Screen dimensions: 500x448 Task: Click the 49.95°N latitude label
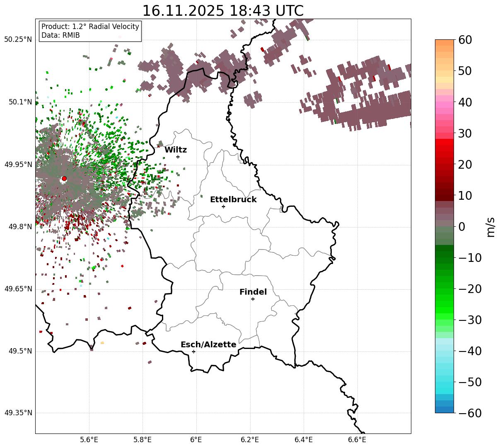18,165
